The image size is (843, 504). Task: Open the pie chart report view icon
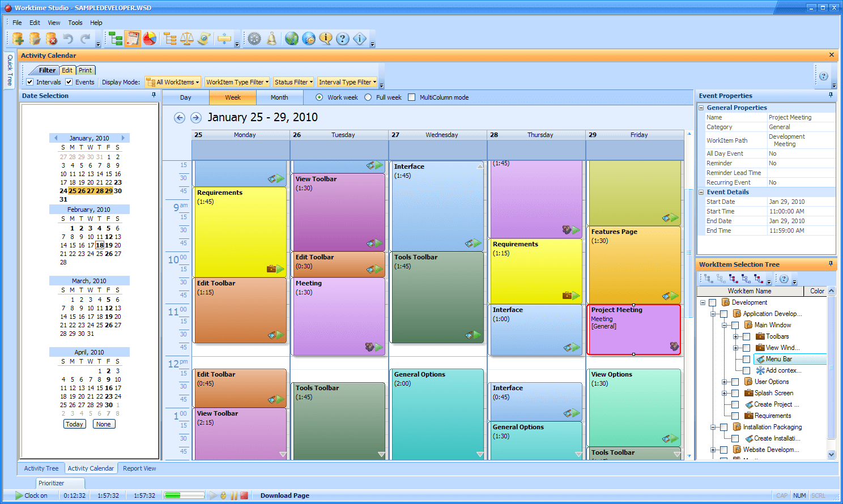pos(148,39)
